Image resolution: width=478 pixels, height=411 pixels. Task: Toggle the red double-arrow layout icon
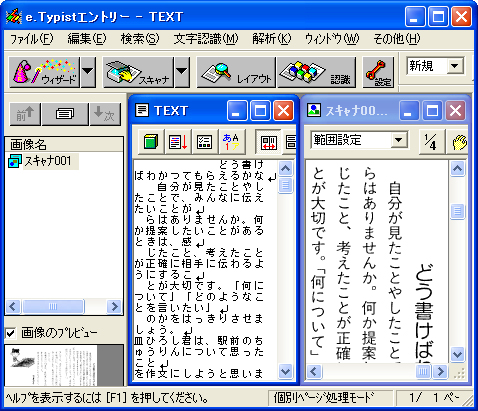[x=269, y=142]
